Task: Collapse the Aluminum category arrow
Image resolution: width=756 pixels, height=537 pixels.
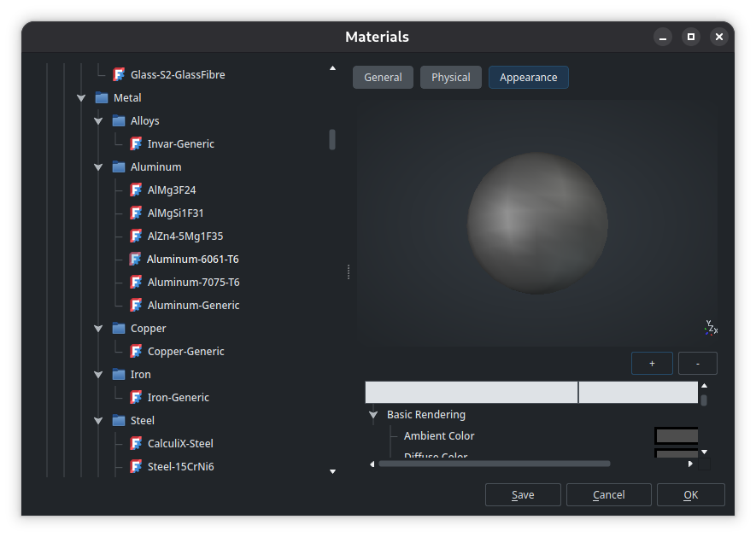Action: click(98, 167)
